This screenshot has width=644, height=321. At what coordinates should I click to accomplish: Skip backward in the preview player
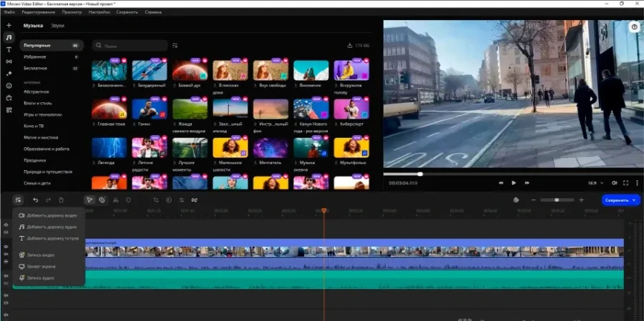[x=501, y=183]
